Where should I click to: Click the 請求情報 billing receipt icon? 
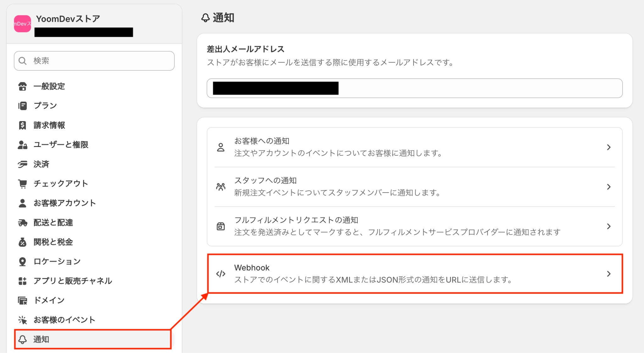point(22,125)
